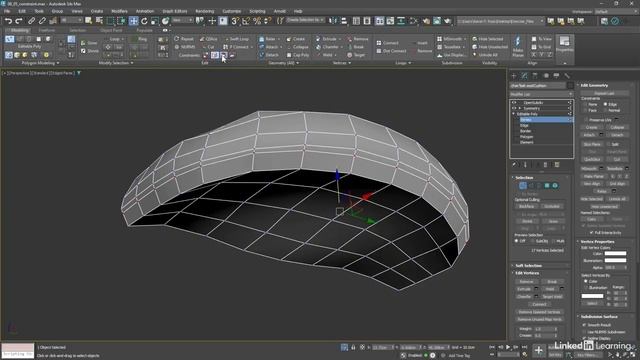Click Element selection icon in Selection rollout
The width and height of the screenshot is (640, 360).
coord(555,186)
